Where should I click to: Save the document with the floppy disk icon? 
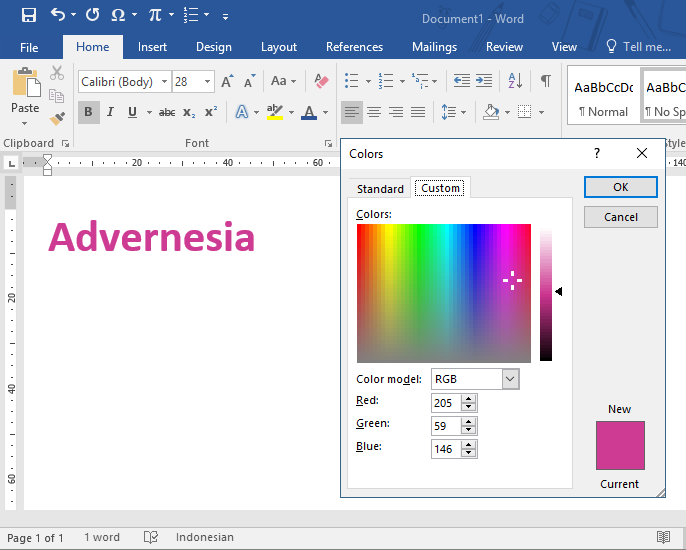tap(29, 16)
